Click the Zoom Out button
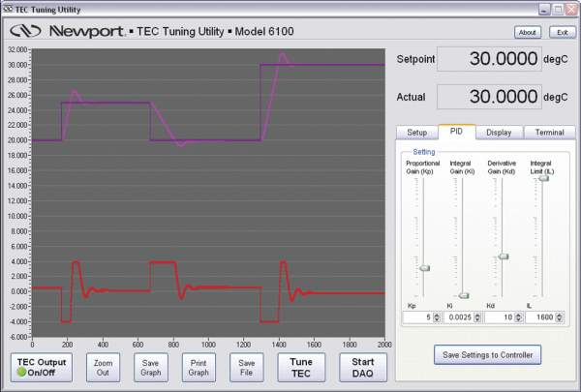581x392 pixels. click(x=102, y=368)
